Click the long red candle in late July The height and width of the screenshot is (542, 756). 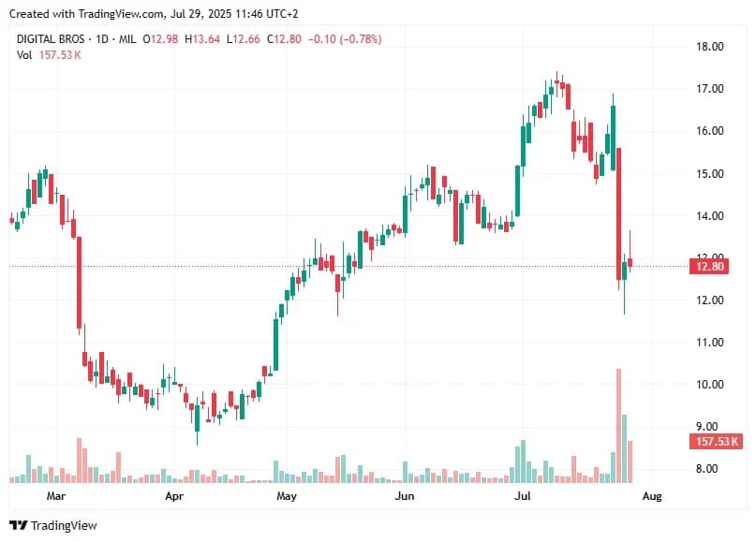[618, 214]
